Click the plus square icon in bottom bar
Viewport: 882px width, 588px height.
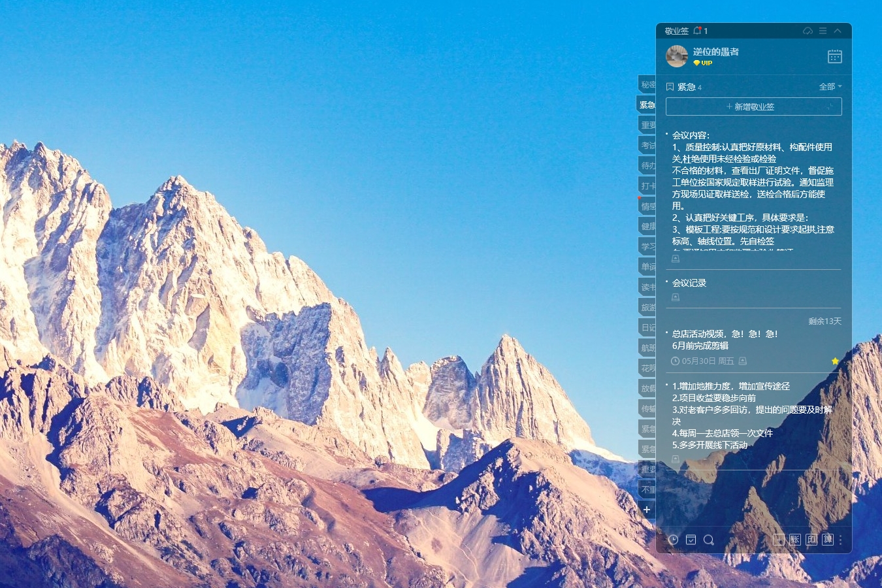(778, 540)
